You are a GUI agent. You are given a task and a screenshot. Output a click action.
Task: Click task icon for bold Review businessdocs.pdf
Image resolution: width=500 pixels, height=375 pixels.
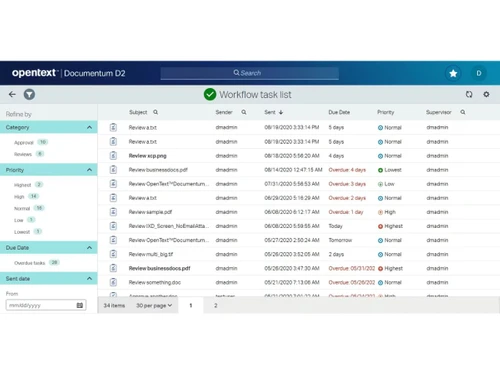[x=113, y=268]
